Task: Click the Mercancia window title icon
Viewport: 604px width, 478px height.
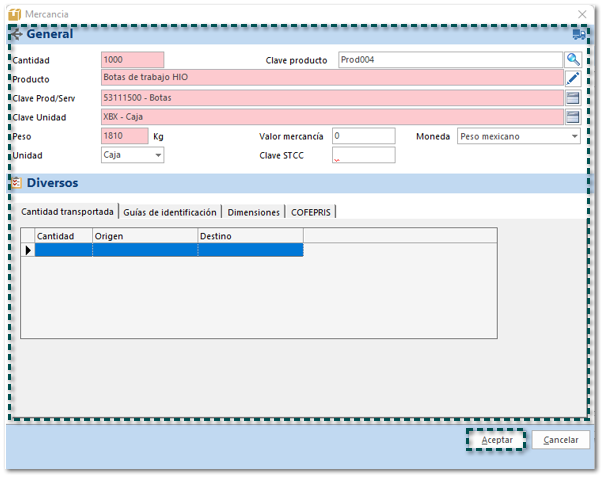Action: tap(15, 12)
